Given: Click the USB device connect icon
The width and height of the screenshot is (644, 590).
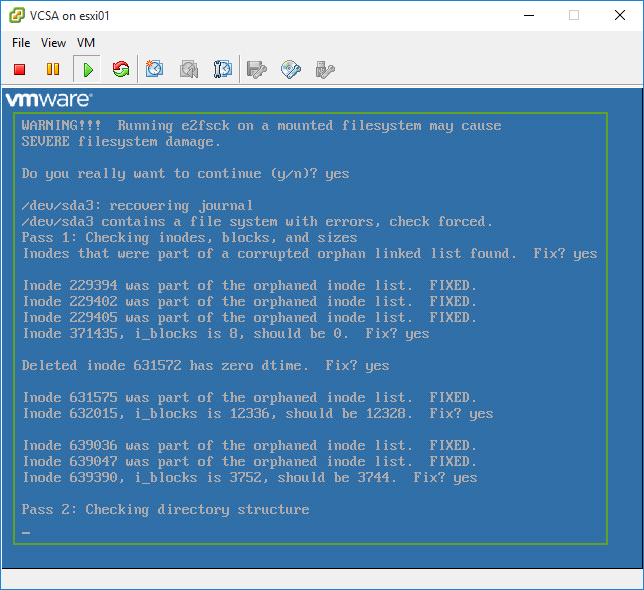Looking at the screenshot, I should coord(324,69).
